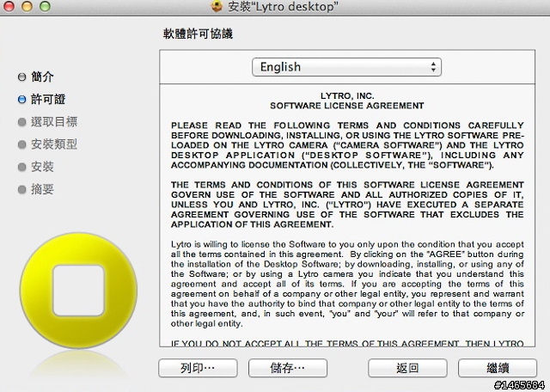The width and height of the screenshot is (550, 392).
Task: Click the blue bullet beside 許可證
Action: [21, 100]
